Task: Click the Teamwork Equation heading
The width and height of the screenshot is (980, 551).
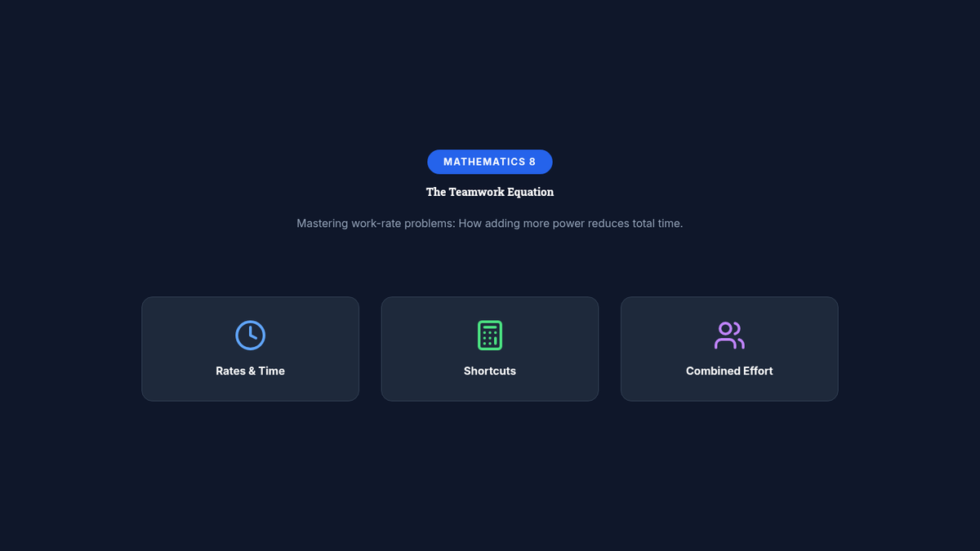Action: point(490,192)
